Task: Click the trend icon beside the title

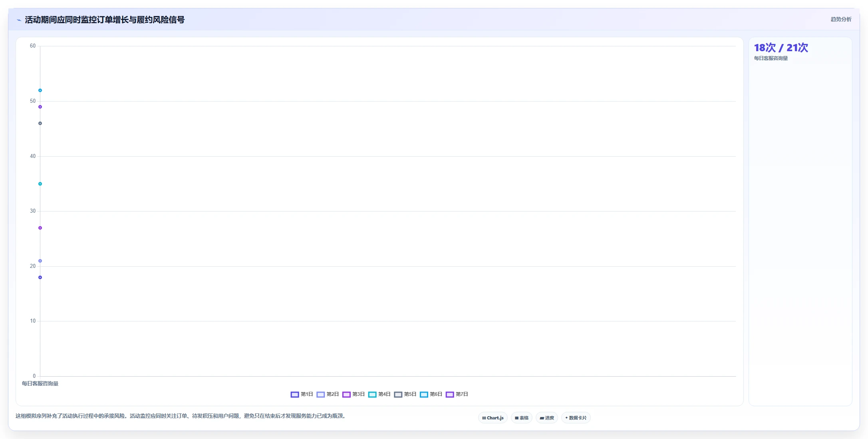Action: (x=19, y=20)
